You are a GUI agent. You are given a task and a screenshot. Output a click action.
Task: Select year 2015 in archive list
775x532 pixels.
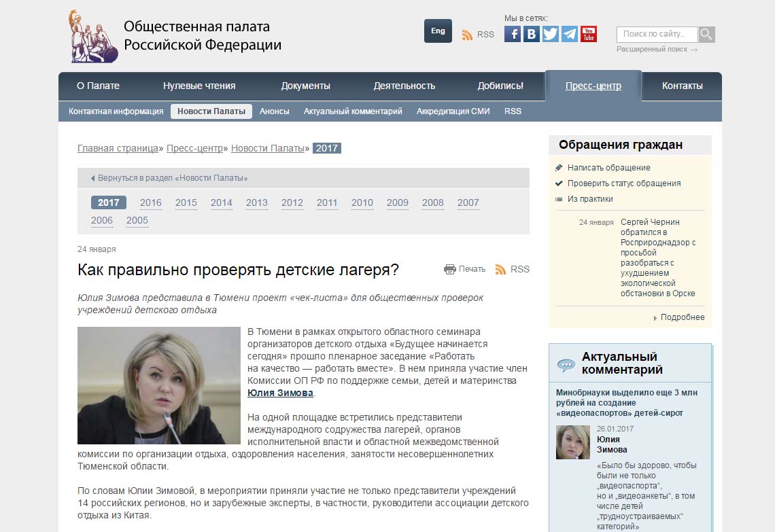[186, 202]
